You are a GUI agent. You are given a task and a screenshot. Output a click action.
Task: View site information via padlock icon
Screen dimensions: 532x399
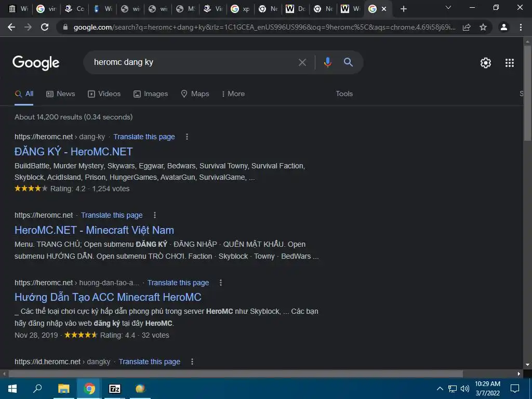[65, 27]
